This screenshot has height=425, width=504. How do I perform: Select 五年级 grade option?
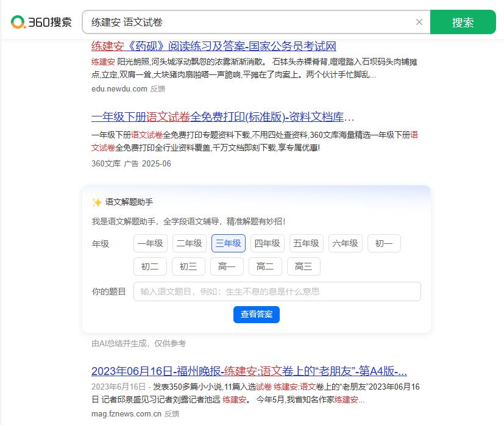[307, 243]
